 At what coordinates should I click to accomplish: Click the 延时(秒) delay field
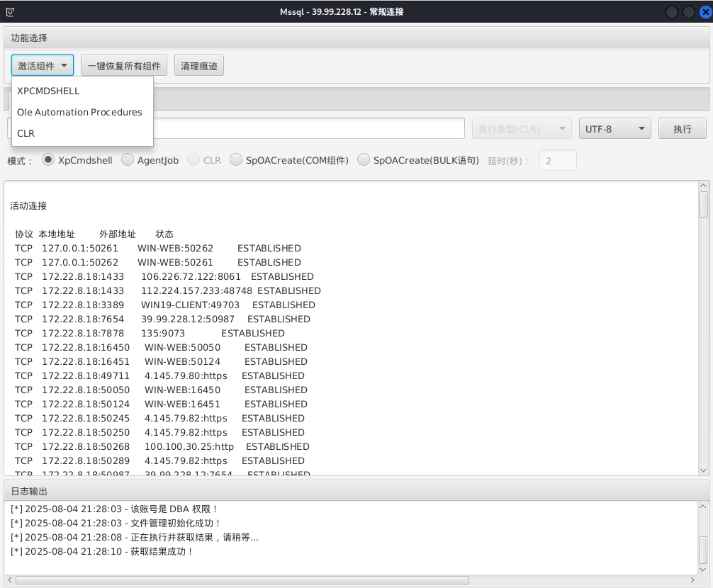[558, 160]
